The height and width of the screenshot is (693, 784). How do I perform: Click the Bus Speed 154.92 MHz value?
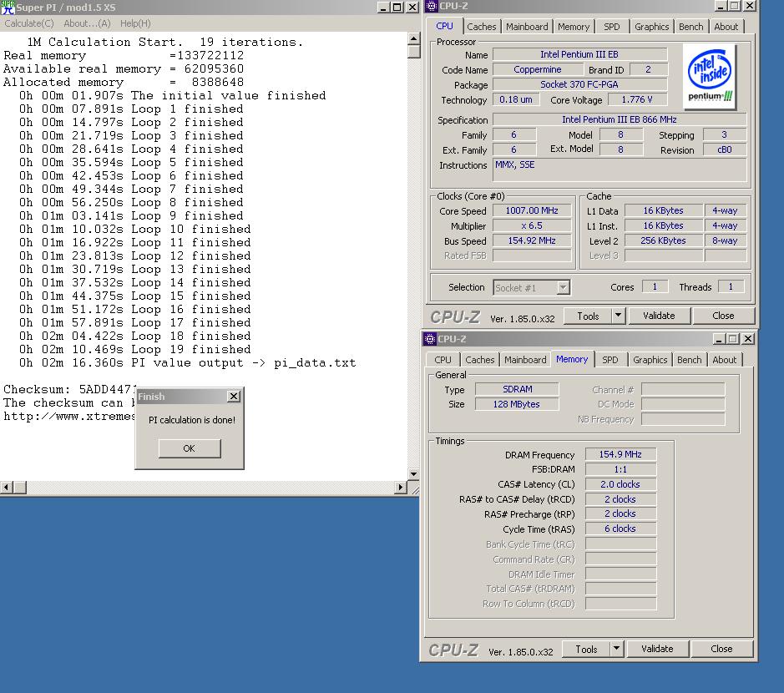tap(532, 241)
